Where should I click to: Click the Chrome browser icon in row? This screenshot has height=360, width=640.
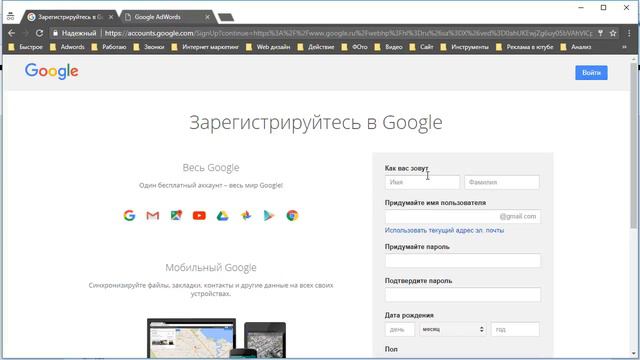tap(292, 216)
